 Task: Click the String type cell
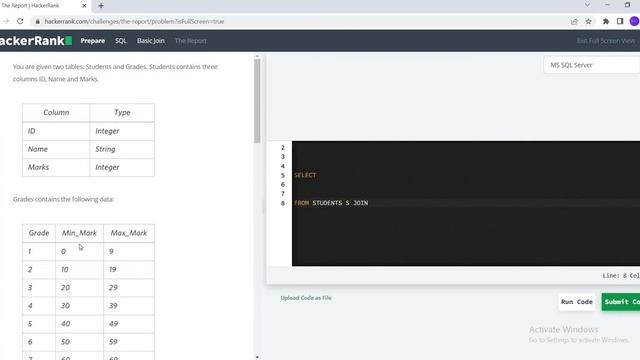[122, 149]
